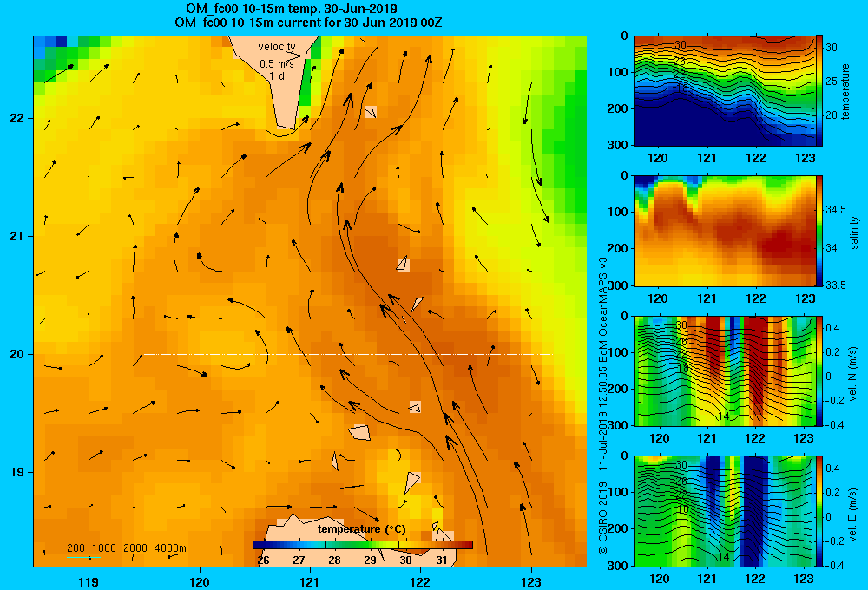Click the '31' label under the bottom colorbar
Image resolution: width=868 pixels, height=590 pixels.
[441, 560]
